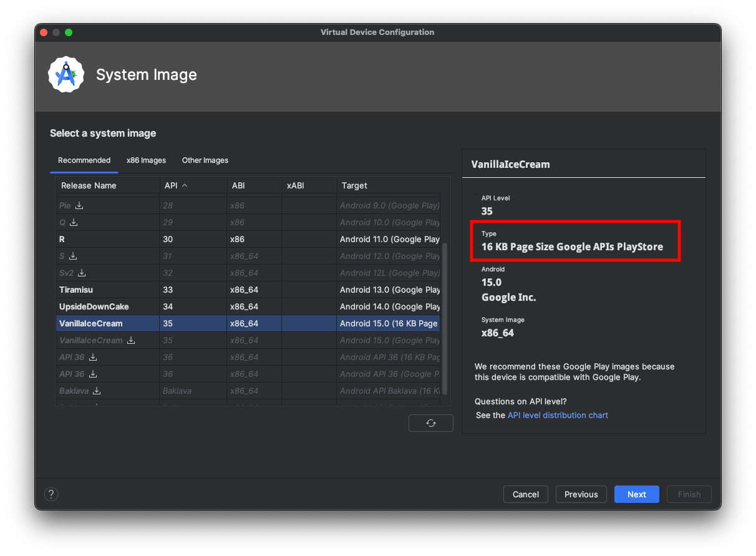Sort by the ABI column header

(254, 185)
